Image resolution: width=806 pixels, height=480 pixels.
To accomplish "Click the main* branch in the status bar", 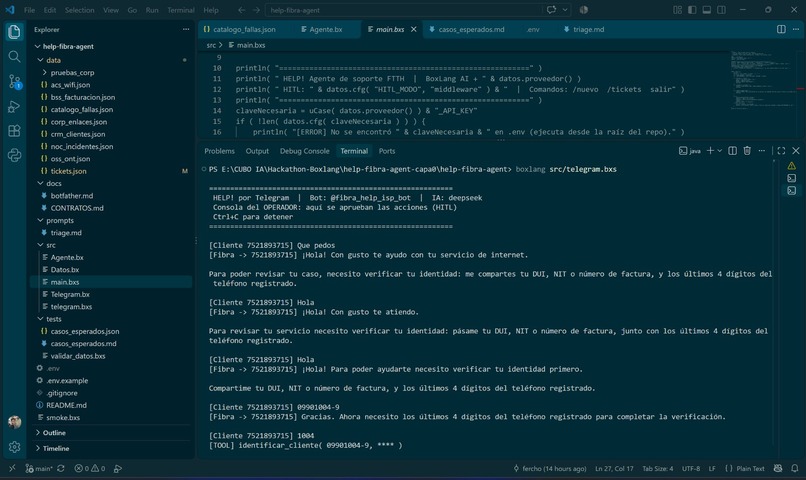I will tap(39, 468).
